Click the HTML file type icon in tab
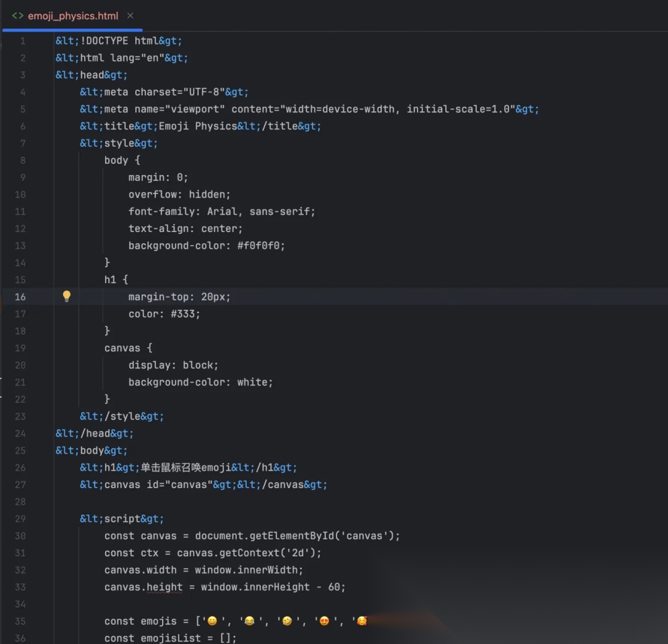668x644 pixels. pos(17,15)
